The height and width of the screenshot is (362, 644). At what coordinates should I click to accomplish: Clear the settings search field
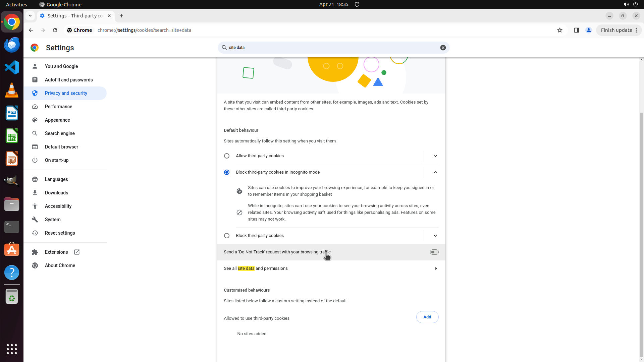pyautogui.click(x=443, y=48)
